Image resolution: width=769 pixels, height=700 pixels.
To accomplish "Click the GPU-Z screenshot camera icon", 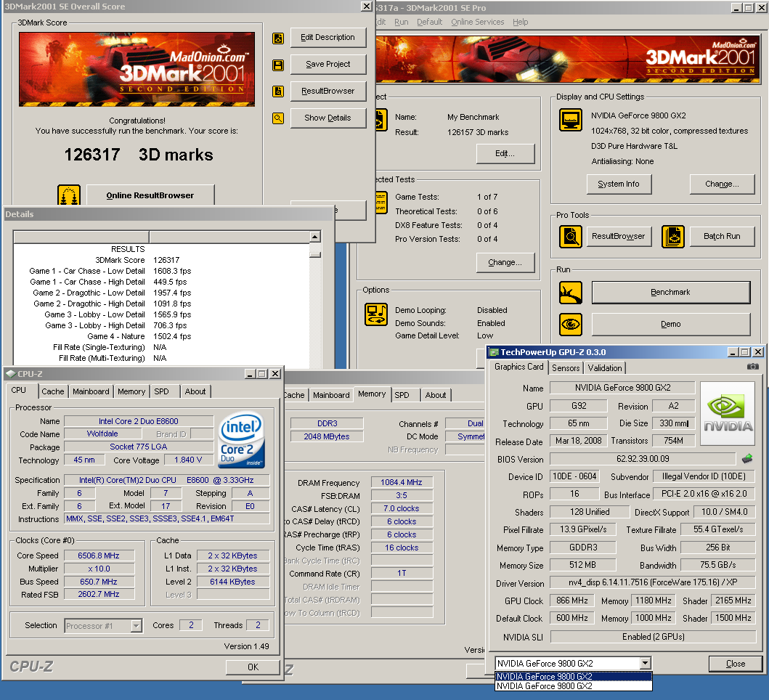I will coord(753,367).
